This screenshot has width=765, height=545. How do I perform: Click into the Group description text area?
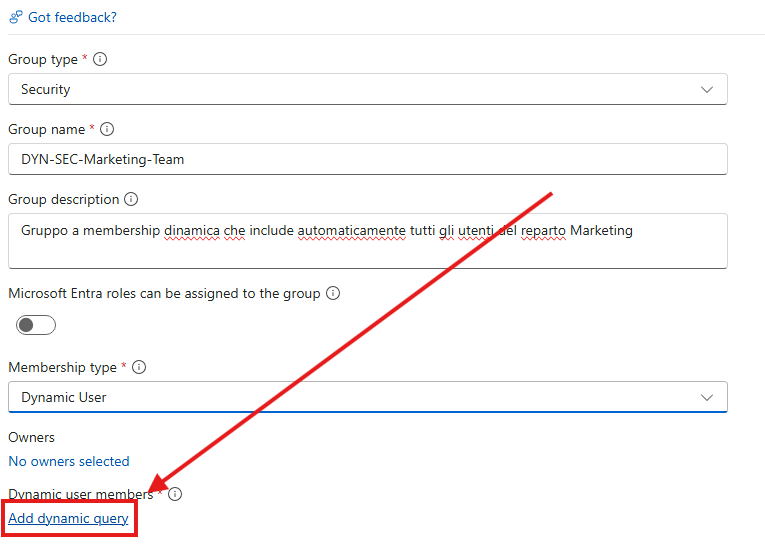tap(368, 241)
